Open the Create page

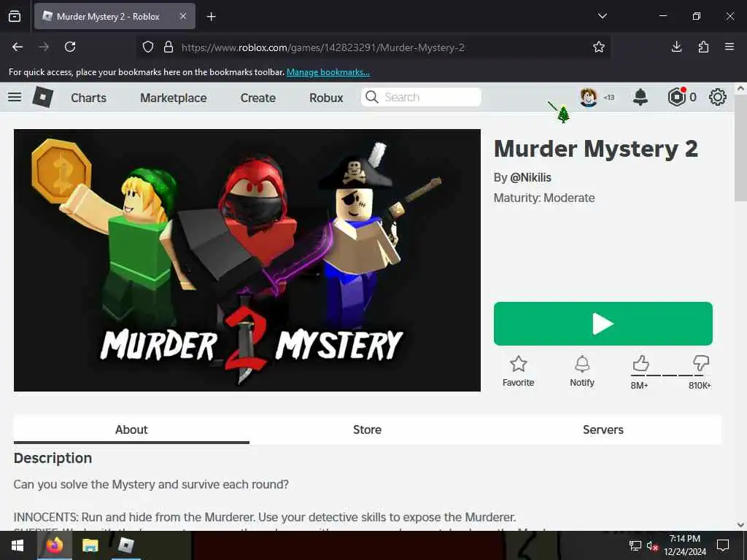258,98
